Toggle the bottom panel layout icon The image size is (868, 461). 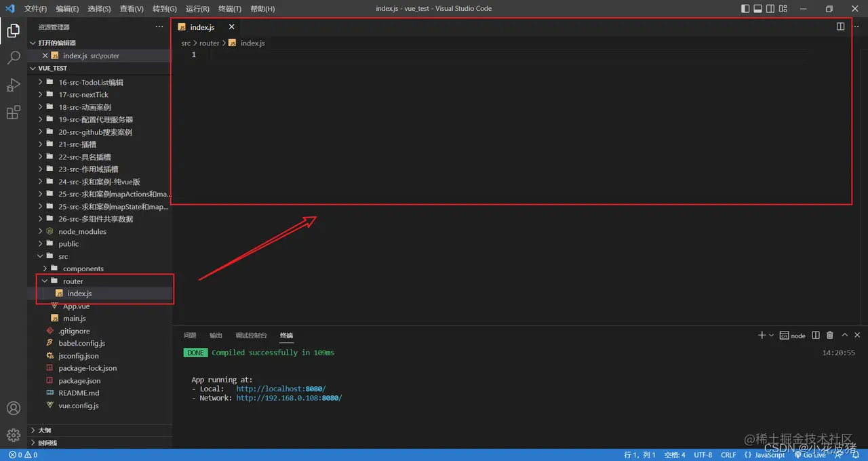point(758,9)
